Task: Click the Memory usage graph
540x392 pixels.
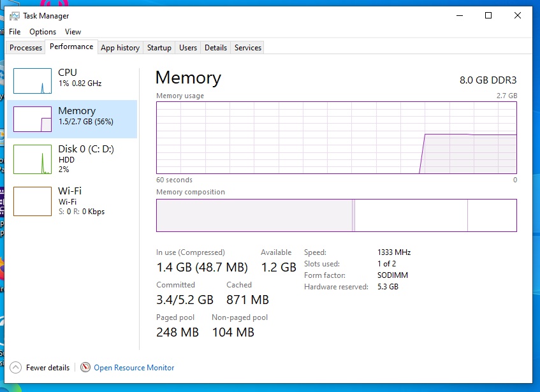Action: point(337,138)
